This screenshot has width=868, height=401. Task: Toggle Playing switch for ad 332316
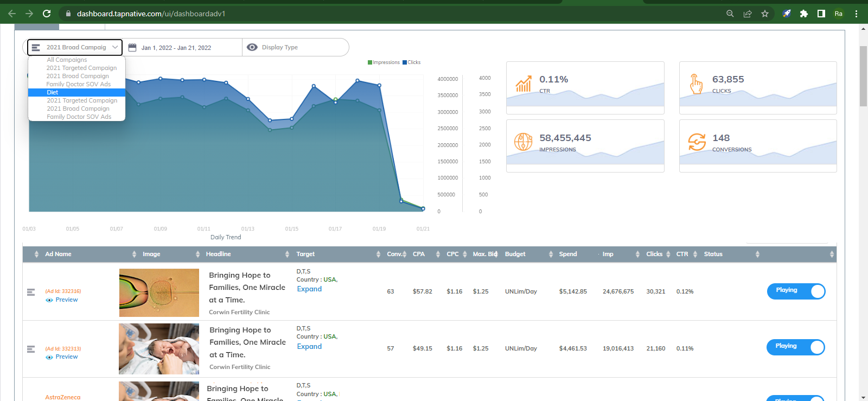tap(796, 291)
